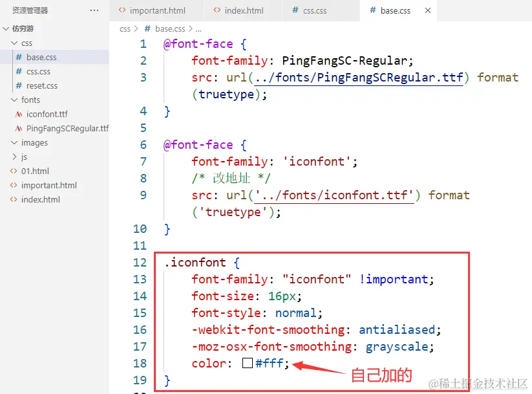Screen dimensions: 532x394
Task: Open 01.html from the explorer
Action: click(x=35, y=171)
